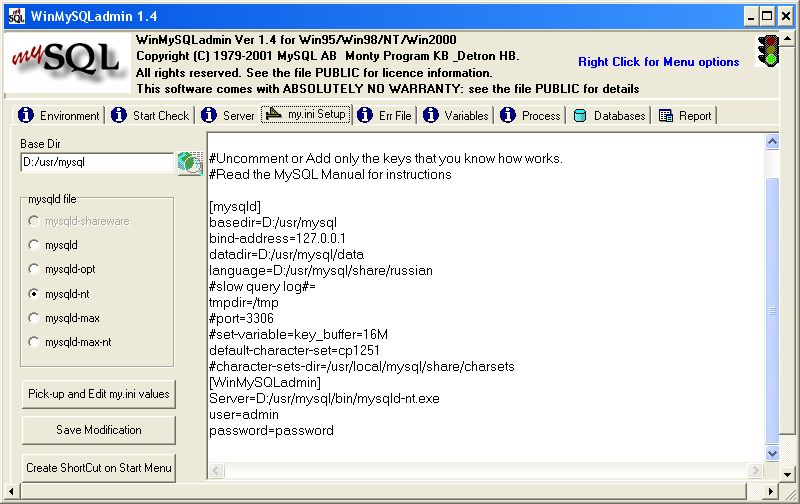Click the MySQL logo image
This screenshot has height=504, width=800.
click(x=67, y=62)
